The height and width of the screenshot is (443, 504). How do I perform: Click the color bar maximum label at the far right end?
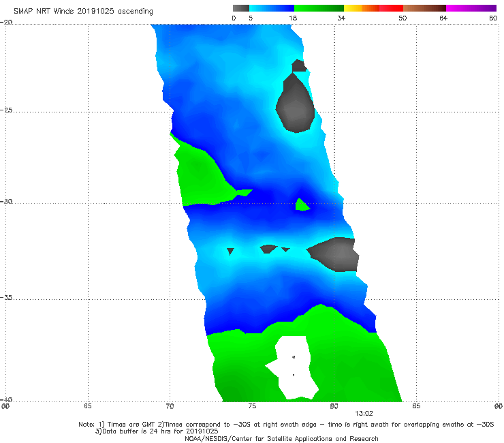pos(493,18)
